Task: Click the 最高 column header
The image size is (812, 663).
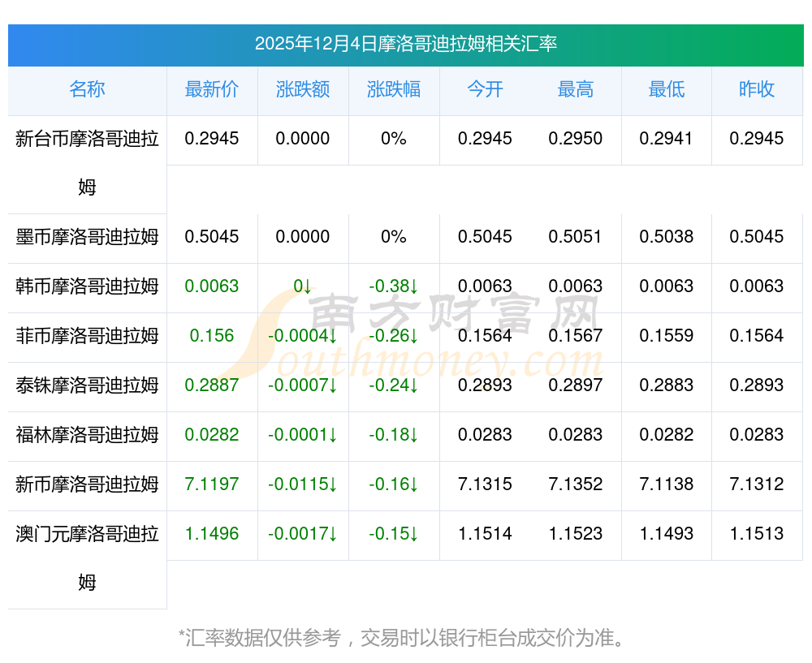Action: click(x=576, y=89)
